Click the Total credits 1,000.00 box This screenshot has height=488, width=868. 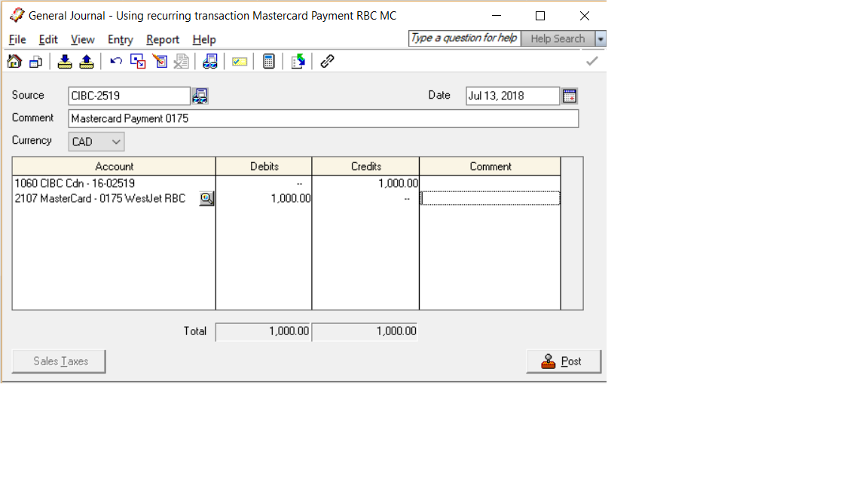coord(365,331)
